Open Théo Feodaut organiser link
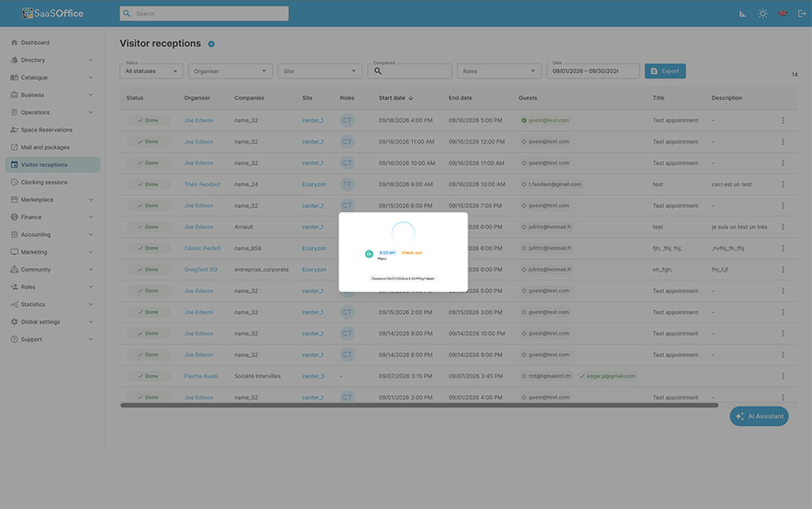Screen dimensions: 812x509 coord(202,184)
